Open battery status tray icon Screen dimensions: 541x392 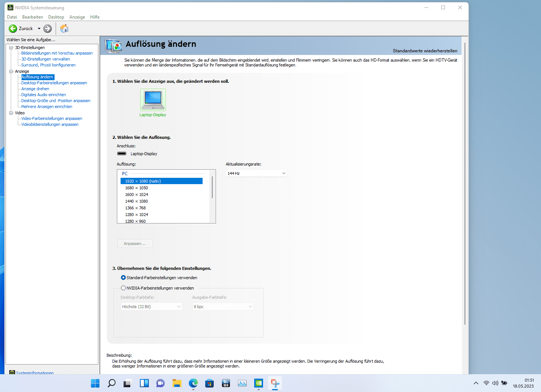pos(504,383)
